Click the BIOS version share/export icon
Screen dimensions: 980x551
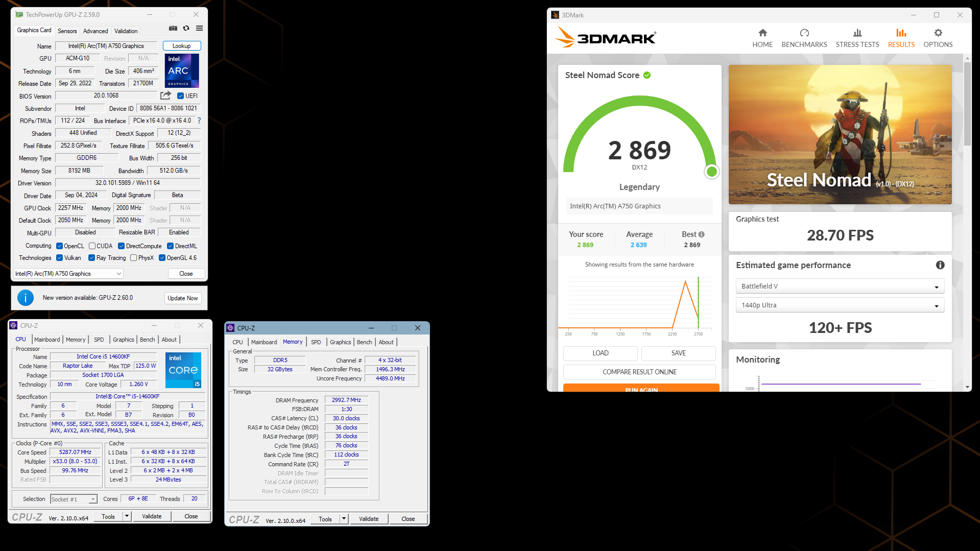pos(165,95)
